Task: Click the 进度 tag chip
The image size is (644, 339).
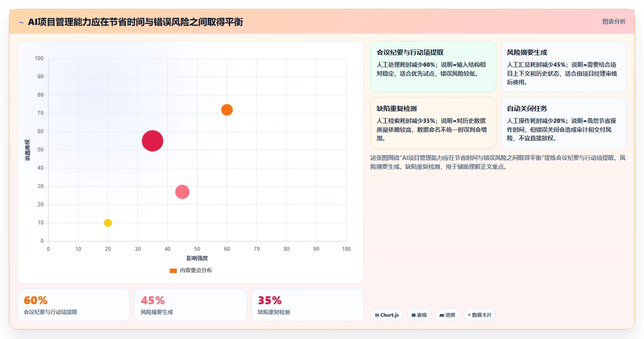Action: pos(447,315)
